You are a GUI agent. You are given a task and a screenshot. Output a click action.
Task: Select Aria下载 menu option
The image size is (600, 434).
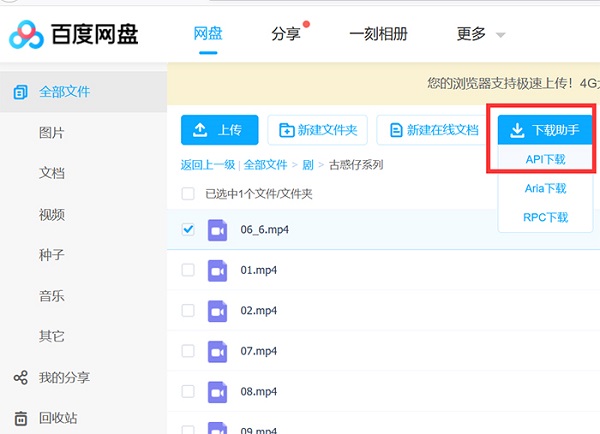[545, 188]
